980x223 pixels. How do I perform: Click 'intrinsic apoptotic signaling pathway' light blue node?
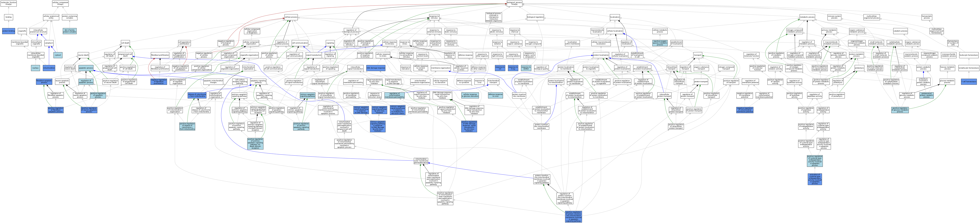click(x=308, y=96)
